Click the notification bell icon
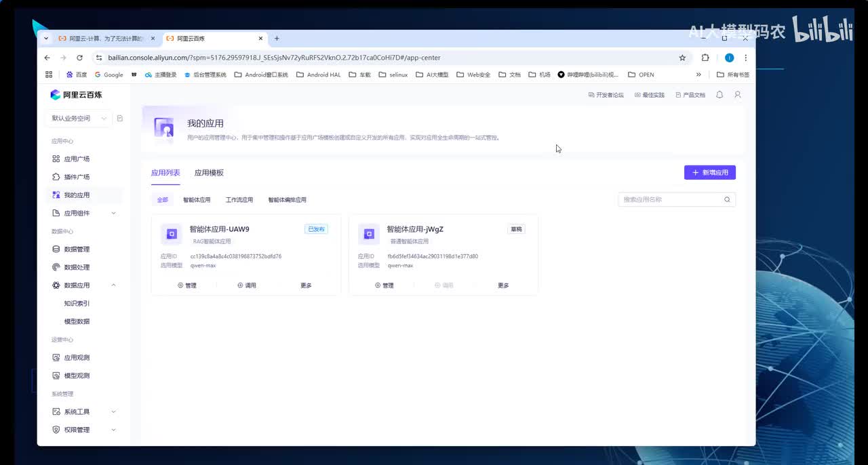The image size is (868, 465). pyautogui.click(x=719, y=95)
